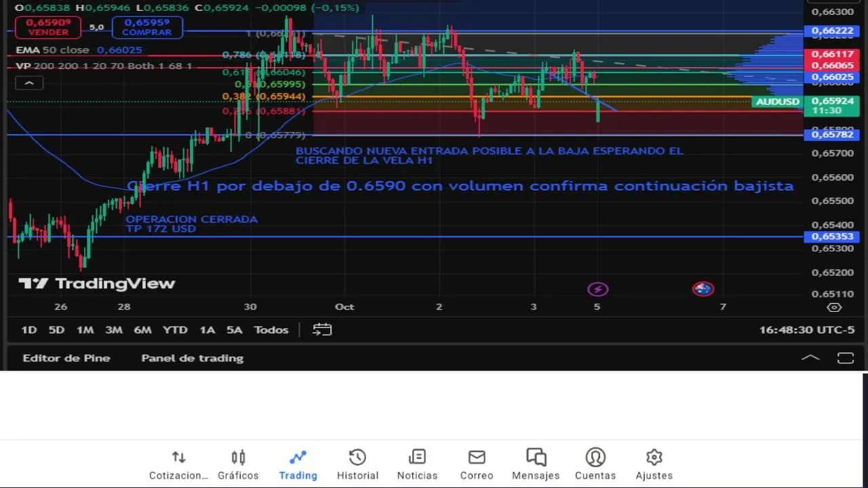Select the 1M time range
The width and height of the screenshot is (868, 488).
point(85,329)
